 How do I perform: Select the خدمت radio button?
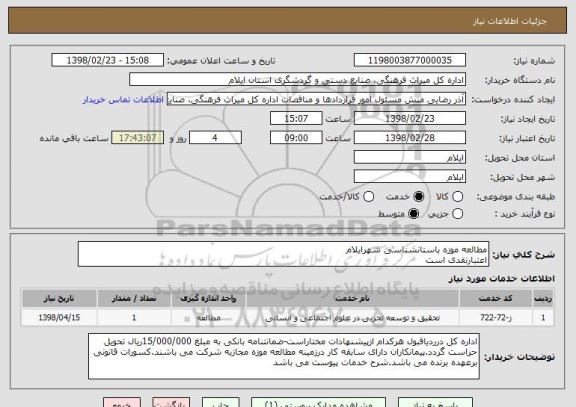[x=418, y=197]
